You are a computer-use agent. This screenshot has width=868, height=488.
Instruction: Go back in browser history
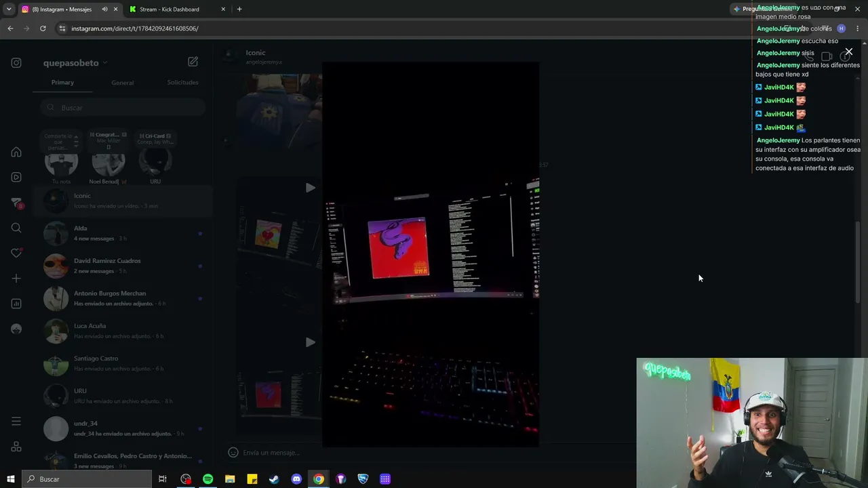pyautogui.click(x=10, y=28)
